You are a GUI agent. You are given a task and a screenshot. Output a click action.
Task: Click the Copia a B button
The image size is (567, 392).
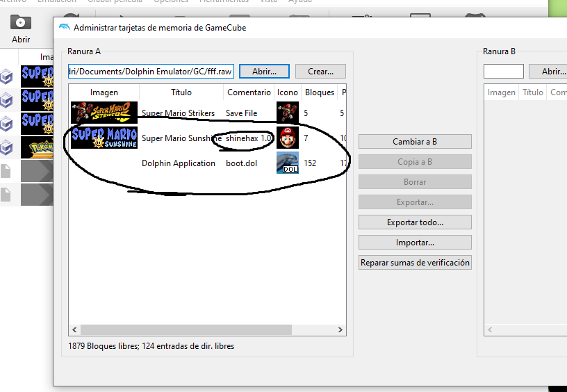tap(415, 162)
